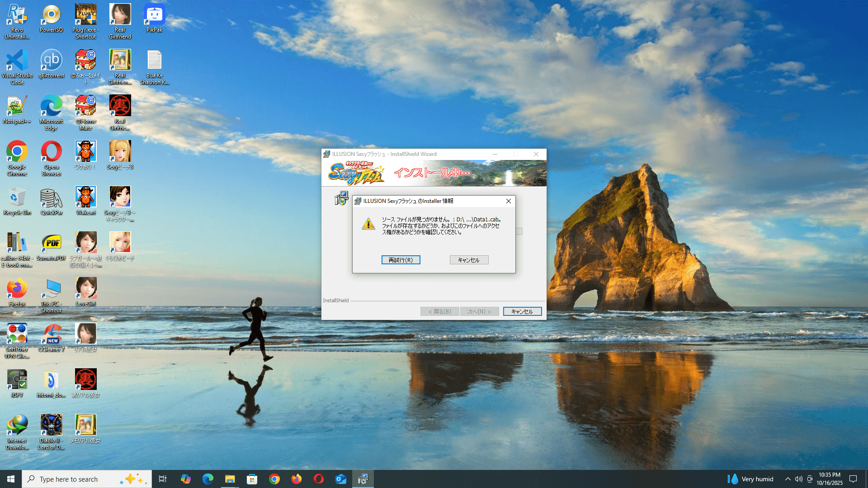Close the Installer 情報 error dialog
The width and height of the screenshot is (868, 488).
(509, 201)
